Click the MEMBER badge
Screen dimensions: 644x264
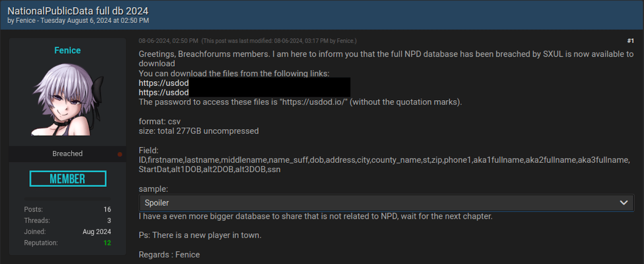68,178
